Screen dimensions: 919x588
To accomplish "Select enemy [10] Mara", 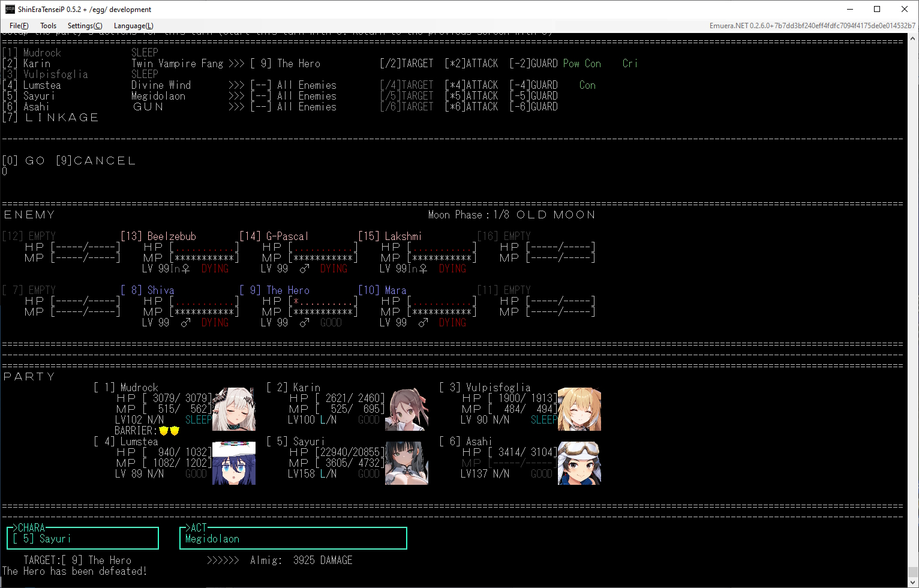I will point(382,290).
